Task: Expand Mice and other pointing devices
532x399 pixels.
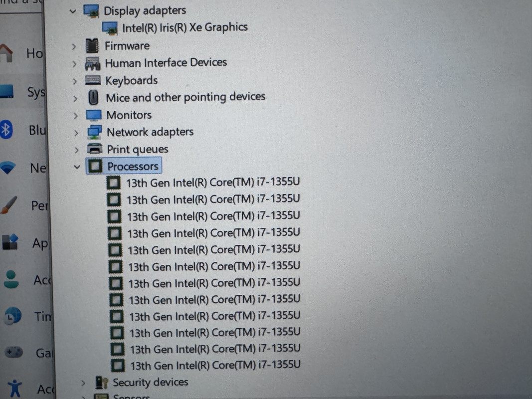Action: (75, 99)
